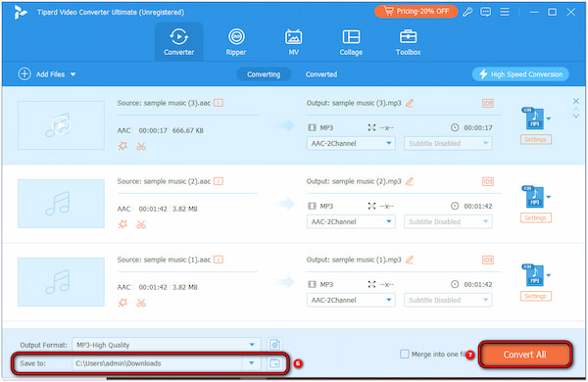Select the Converting tab
This screenshot has width=588, height=382.
[264, 74]
